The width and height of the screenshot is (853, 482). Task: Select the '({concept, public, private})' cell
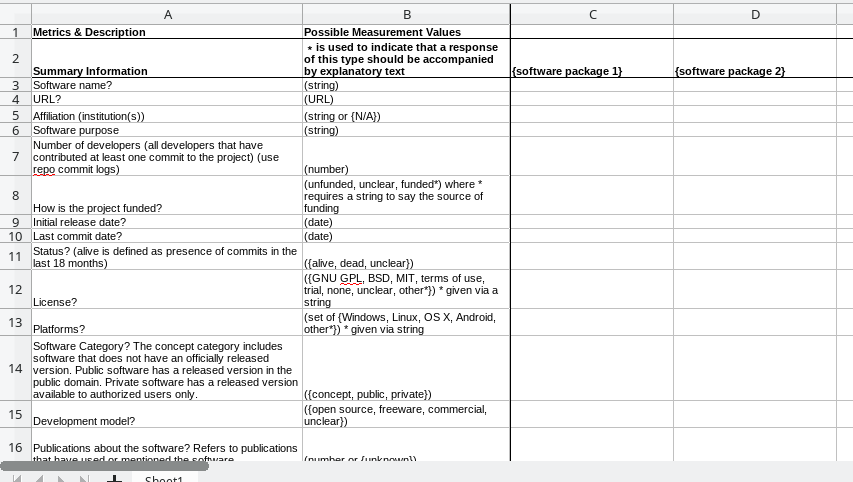(x=406, y=368)
